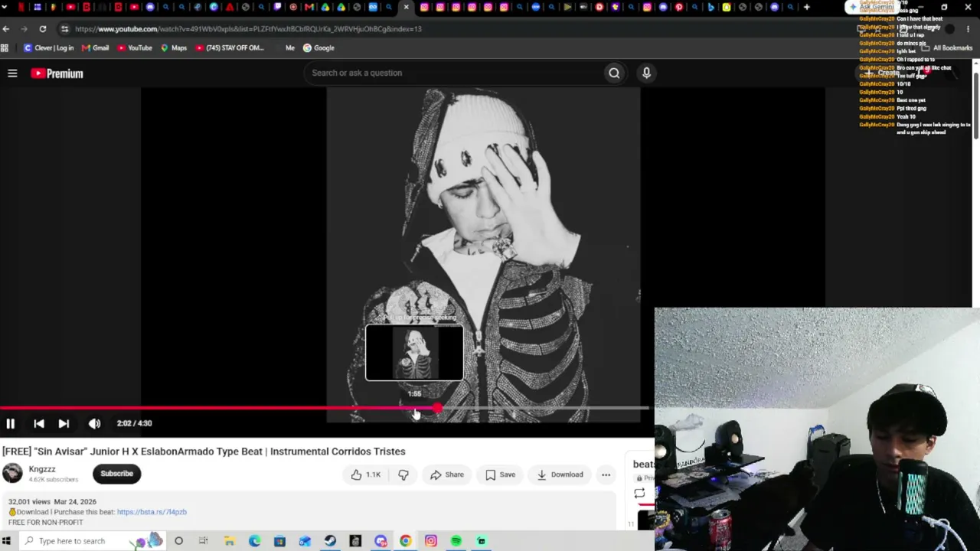Open the '(745) STAY OFF OM...' bookmark
The width and height of the screenshot is (980, 551).
[230, 48]
